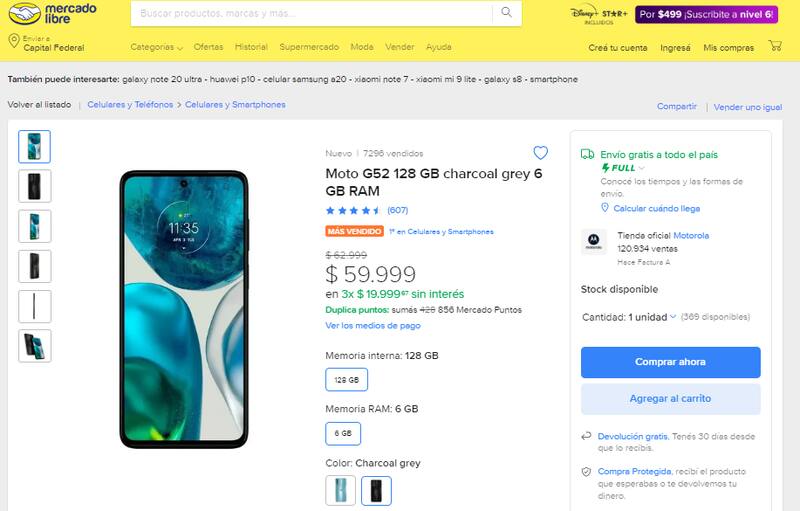Click the search magnifier icon
The image size is (800, 511).
coord(506,13)
